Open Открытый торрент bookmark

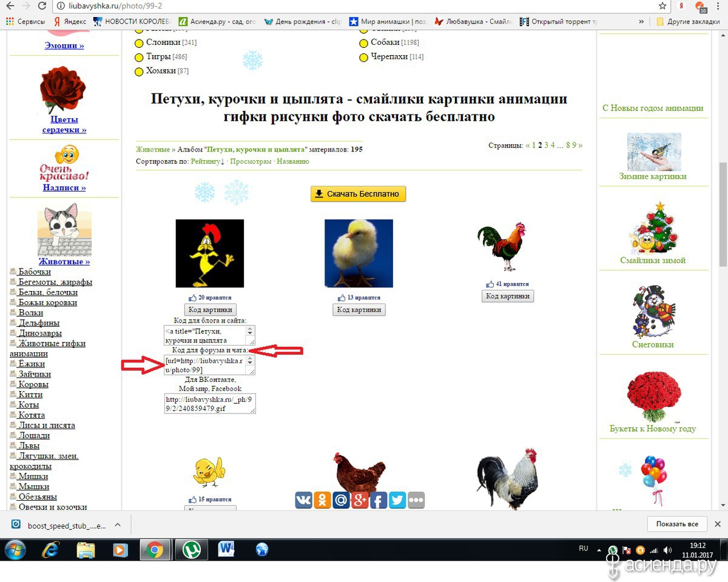[x=560, y=21]
